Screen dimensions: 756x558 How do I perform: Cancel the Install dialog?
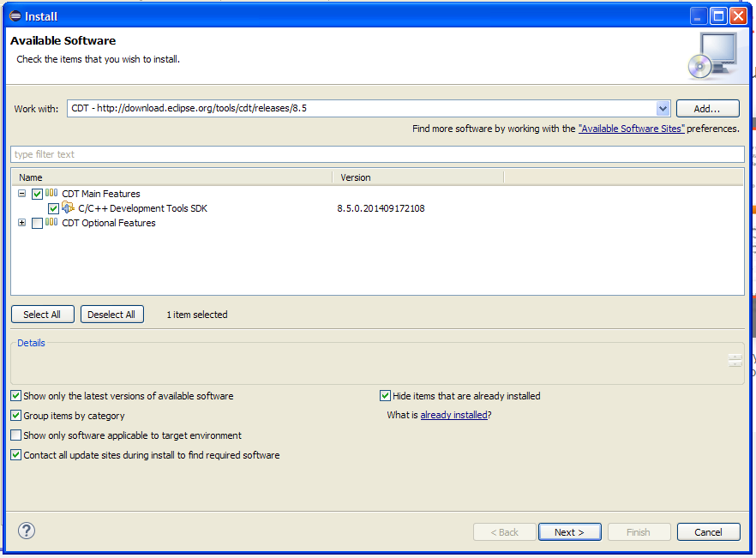[708, 532]
